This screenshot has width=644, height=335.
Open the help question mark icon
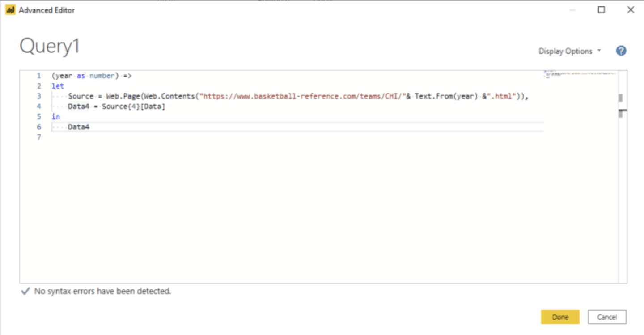click(x=621, y=51)
